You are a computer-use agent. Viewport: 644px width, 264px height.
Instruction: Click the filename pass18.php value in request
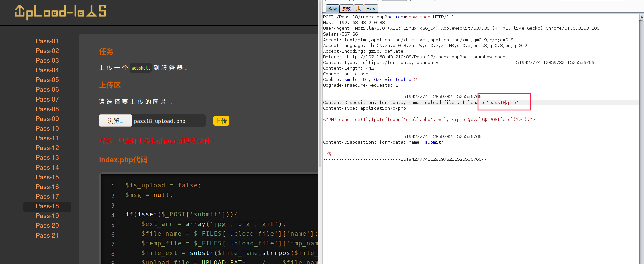[x=502, y=103]
